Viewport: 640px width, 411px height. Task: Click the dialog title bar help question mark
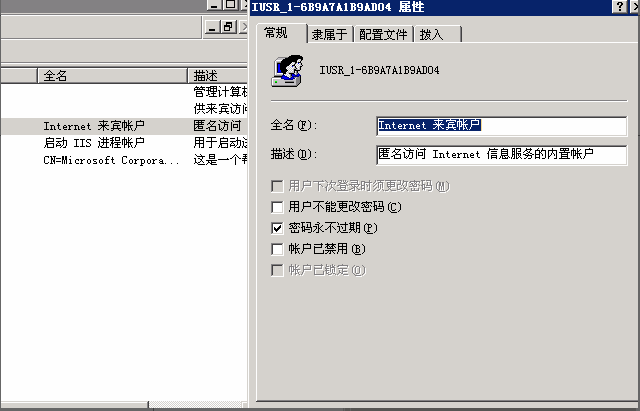coord(620,7)
